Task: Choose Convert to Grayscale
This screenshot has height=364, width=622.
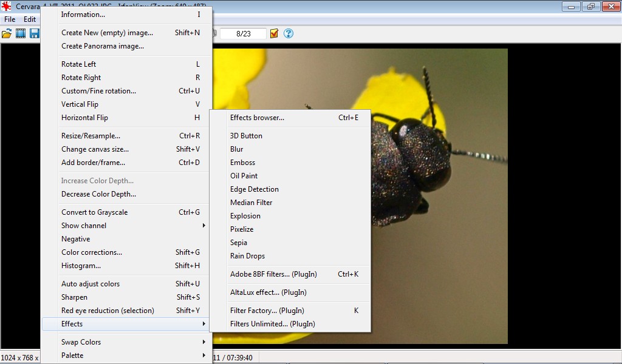Action: tap(95, 212)
